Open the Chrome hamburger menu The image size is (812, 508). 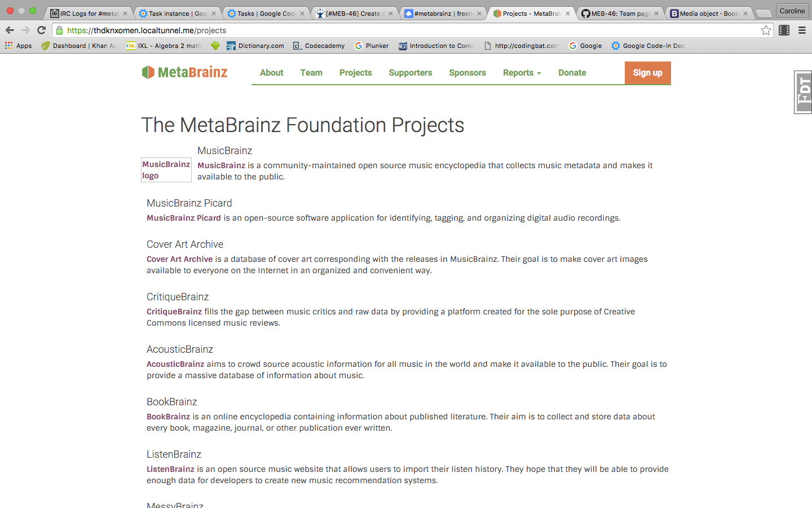click(x=802, y=30)
